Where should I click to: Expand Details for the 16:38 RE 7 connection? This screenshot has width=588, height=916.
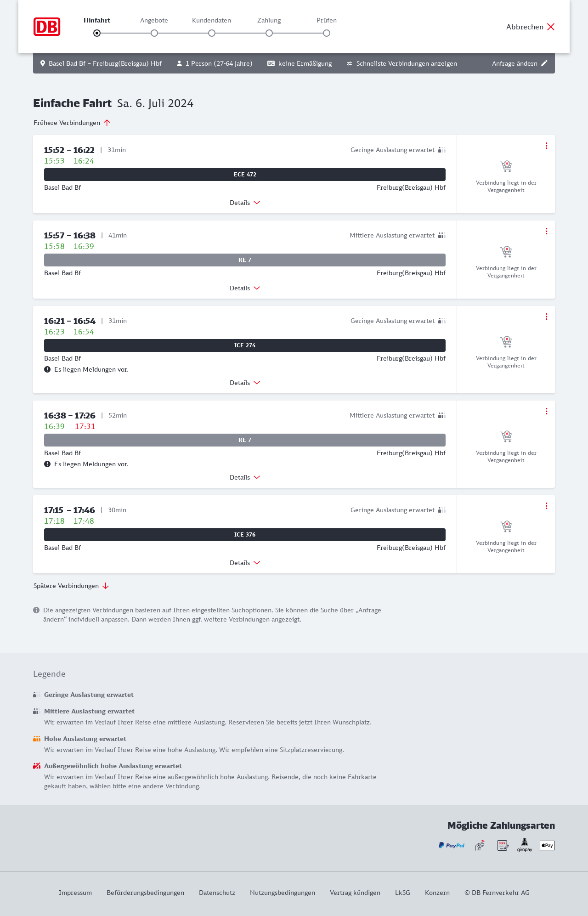(x=245, y=477)
